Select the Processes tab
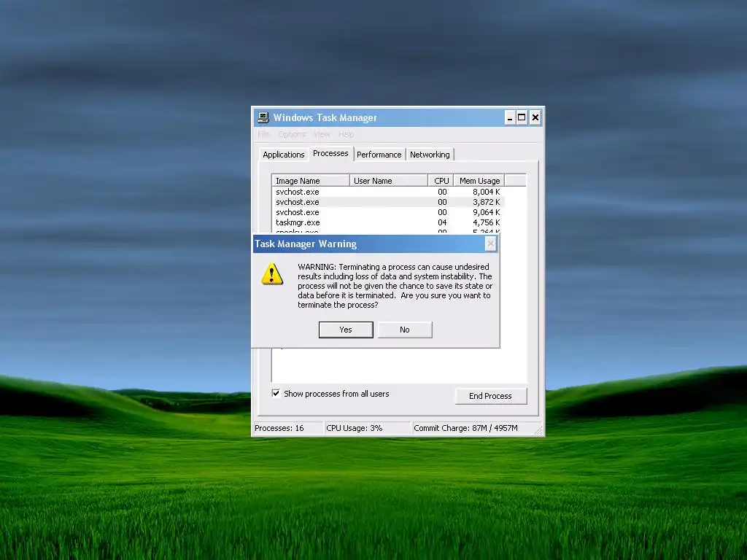 coord(330,153)
